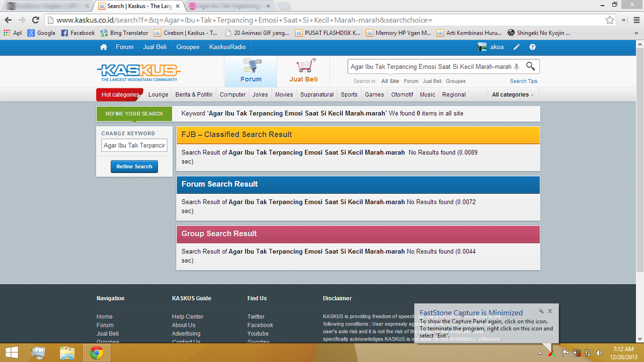Click the Hot categories tab

tap(120, 95)
